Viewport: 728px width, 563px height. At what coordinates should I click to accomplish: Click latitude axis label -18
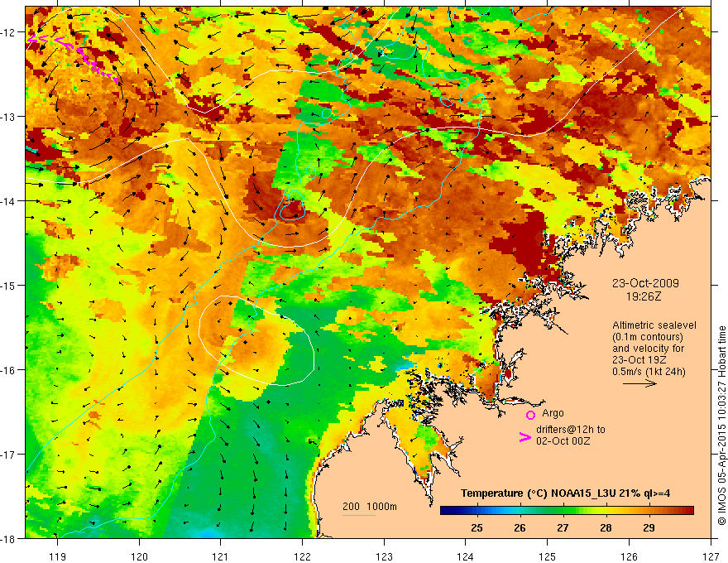[x=9, y=538]
